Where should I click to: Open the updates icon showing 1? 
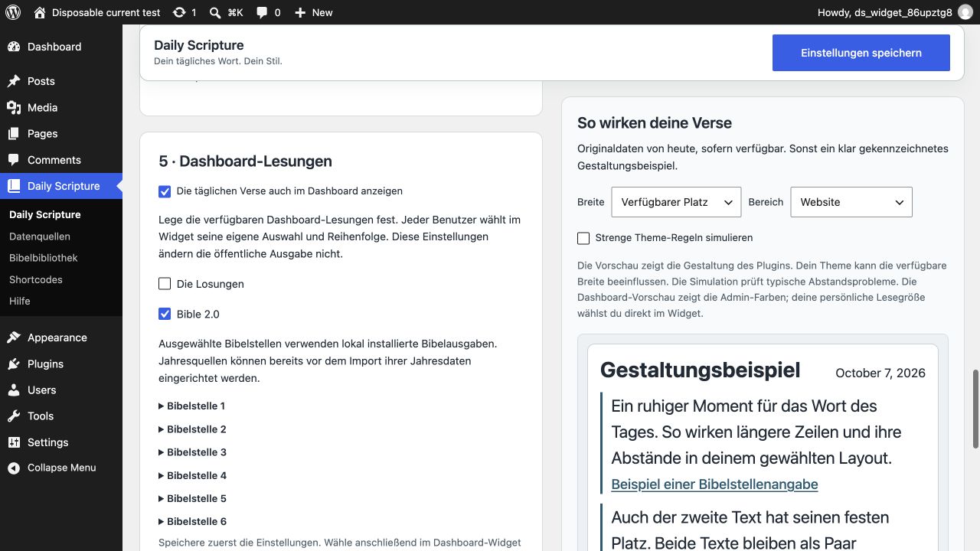pos(179,12)
